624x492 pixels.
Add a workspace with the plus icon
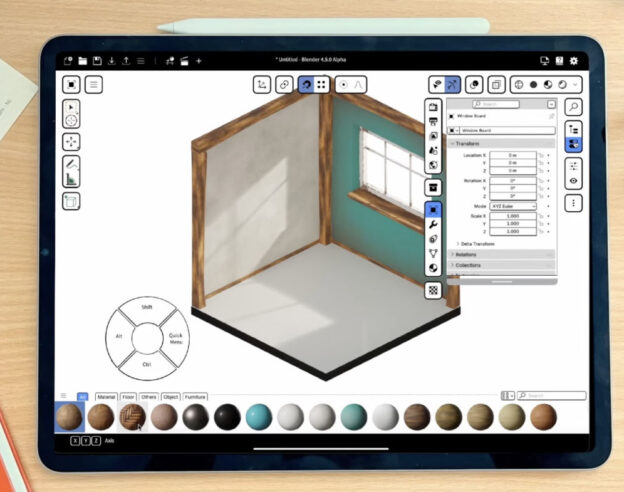click(x=199, y=61)
